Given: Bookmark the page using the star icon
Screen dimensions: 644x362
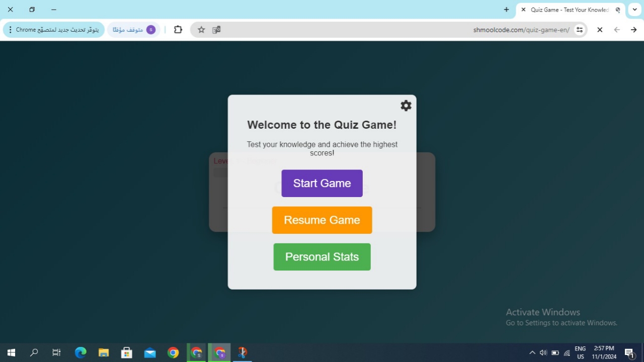Looking at the screenshot, I should (201, 30).
